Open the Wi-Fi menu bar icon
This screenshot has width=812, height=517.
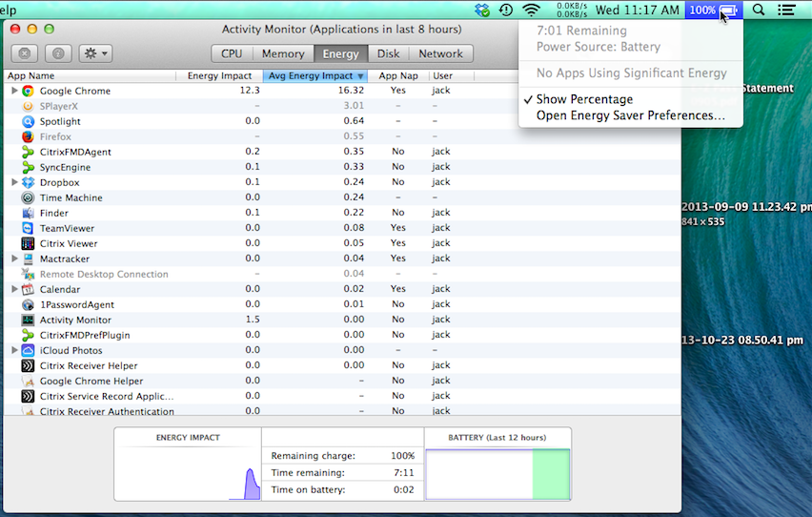531,10
